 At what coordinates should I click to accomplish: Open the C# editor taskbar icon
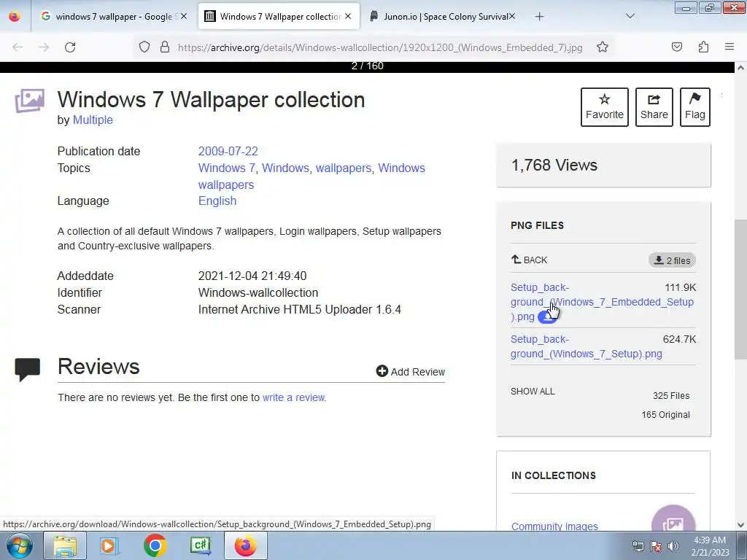(200, 545)
